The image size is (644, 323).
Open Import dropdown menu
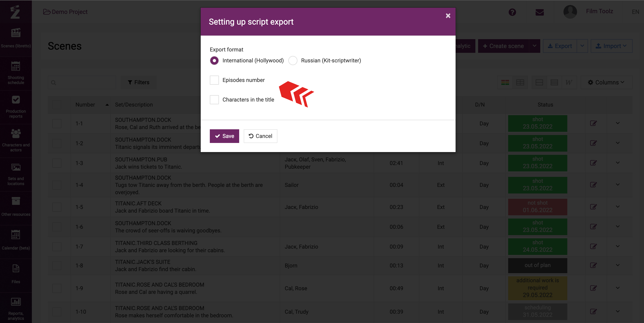[x=611, y=46]
